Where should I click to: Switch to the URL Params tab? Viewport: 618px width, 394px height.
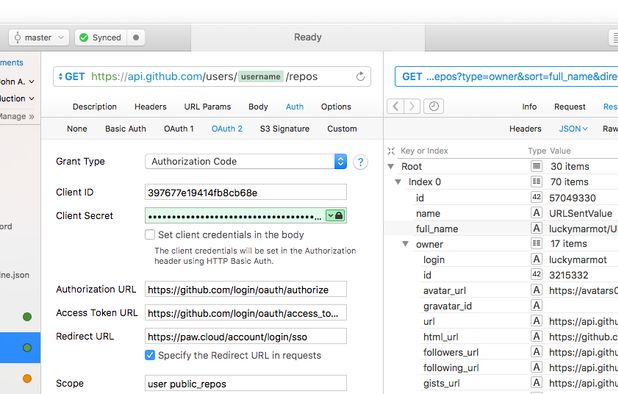[207, 107]
